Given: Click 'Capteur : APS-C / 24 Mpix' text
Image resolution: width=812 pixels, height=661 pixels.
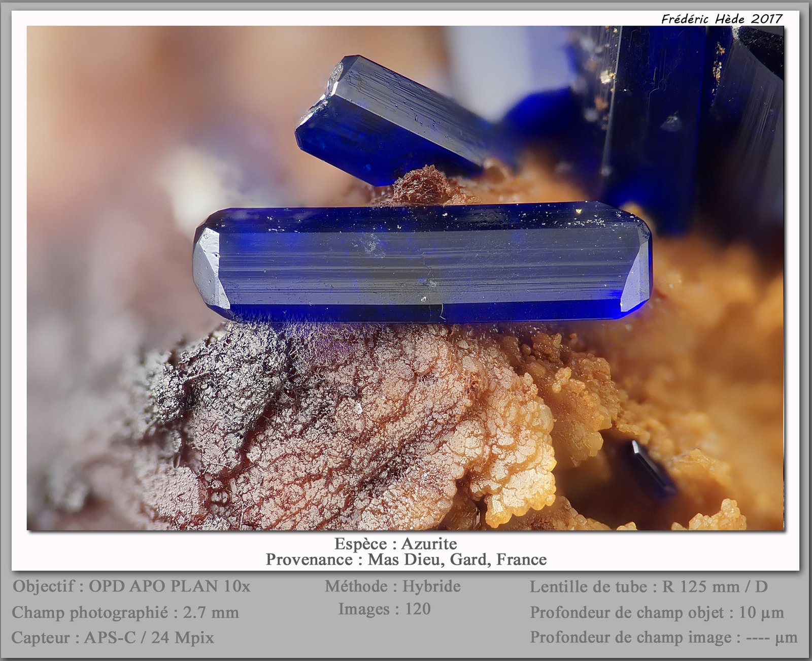Looking at the screenshot, I should pyautogui.click(x=113, y=637).
